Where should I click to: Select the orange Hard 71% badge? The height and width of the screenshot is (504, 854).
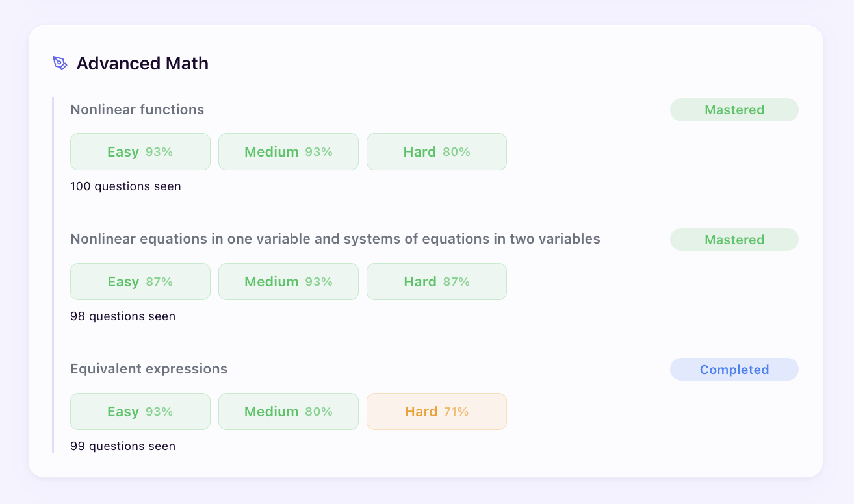pos(436,411)
